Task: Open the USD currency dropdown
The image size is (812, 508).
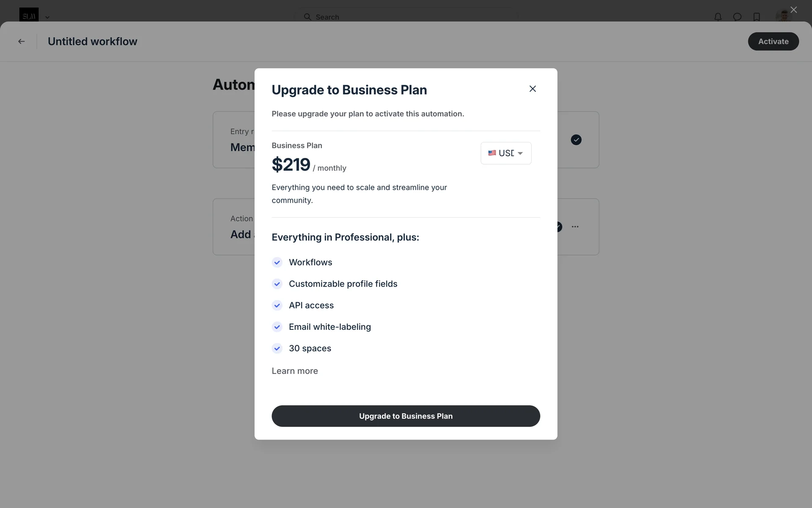Action: pyautogui.click(x=506, y=153)
